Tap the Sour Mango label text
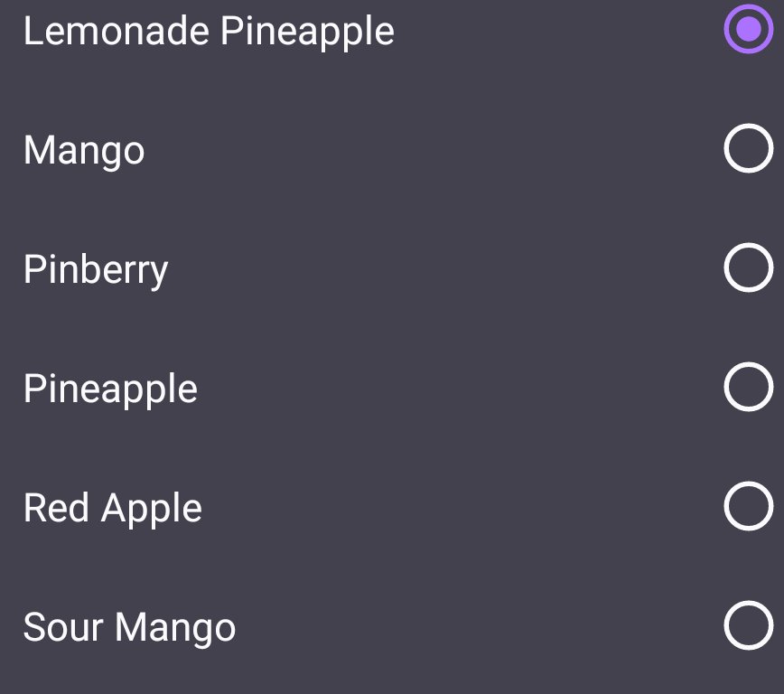 tap(129, 628)
